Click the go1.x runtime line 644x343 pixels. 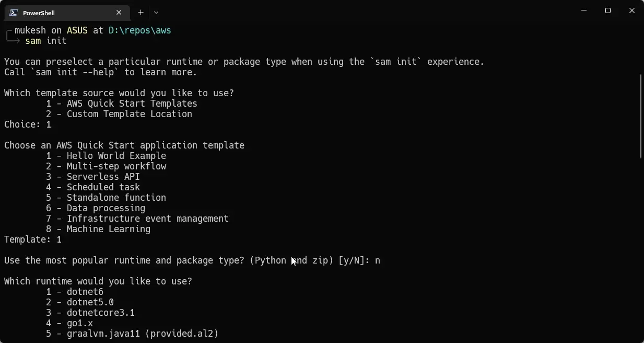click(79, 323)
